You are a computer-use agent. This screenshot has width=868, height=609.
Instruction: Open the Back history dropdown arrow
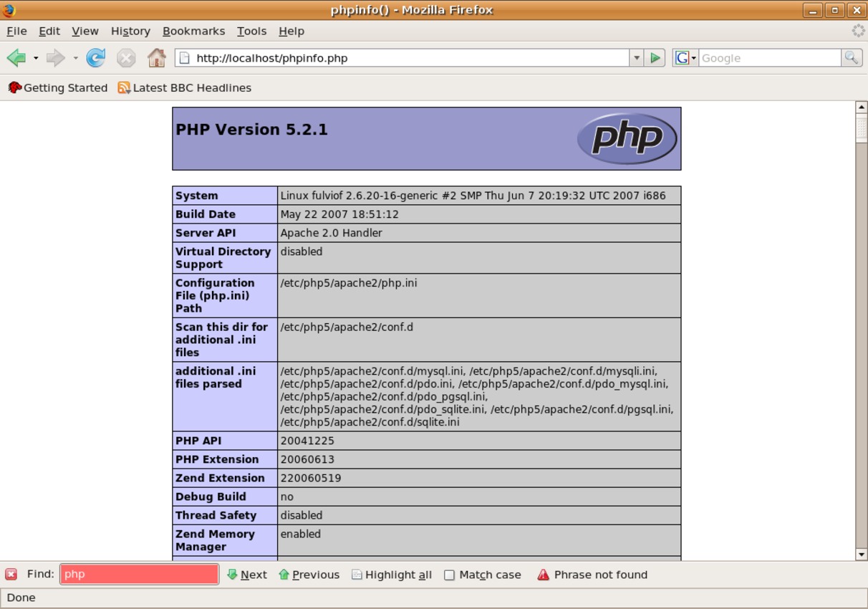[36, 58]
